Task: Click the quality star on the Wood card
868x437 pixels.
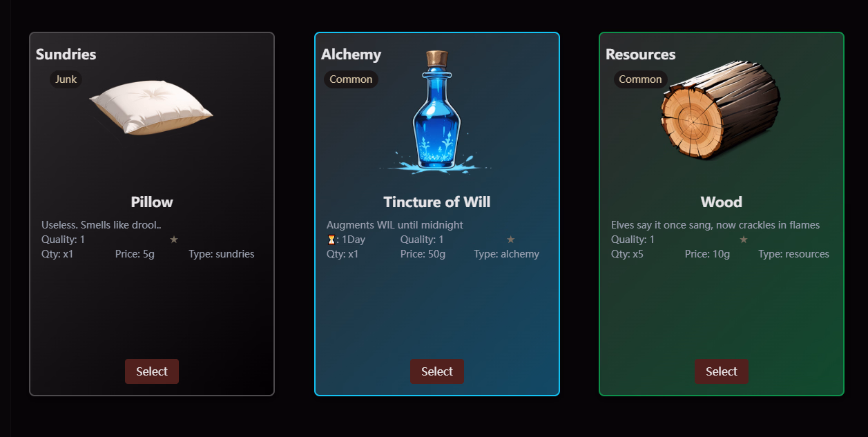Action: (744, 240)
